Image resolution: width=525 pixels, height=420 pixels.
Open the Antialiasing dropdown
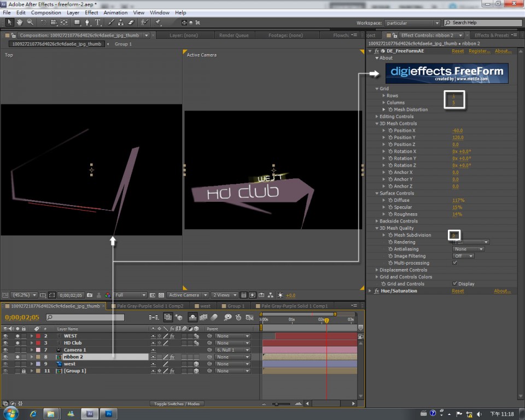(x=468, y=249)
